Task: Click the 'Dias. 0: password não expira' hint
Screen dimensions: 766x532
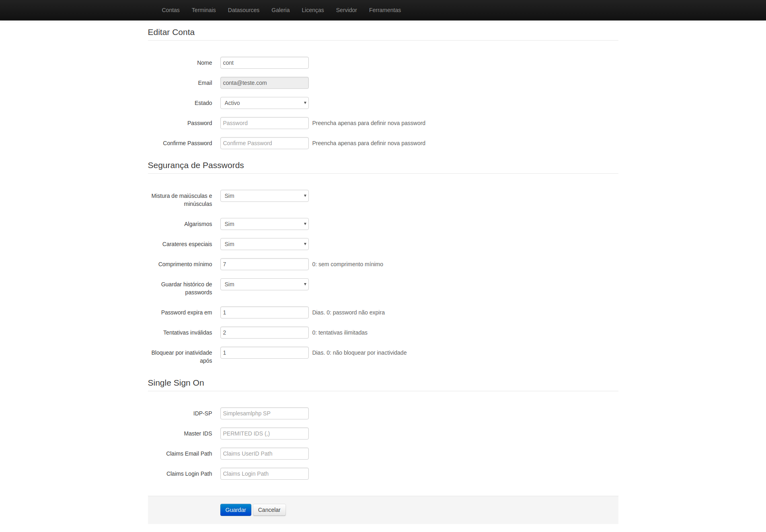Action: [348, 312]
